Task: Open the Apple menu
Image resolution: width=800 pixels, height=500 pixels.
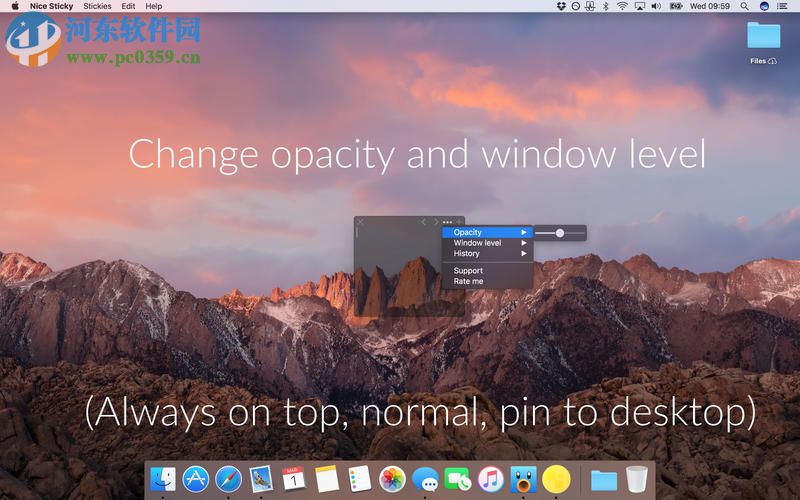Action: [15, 6]
